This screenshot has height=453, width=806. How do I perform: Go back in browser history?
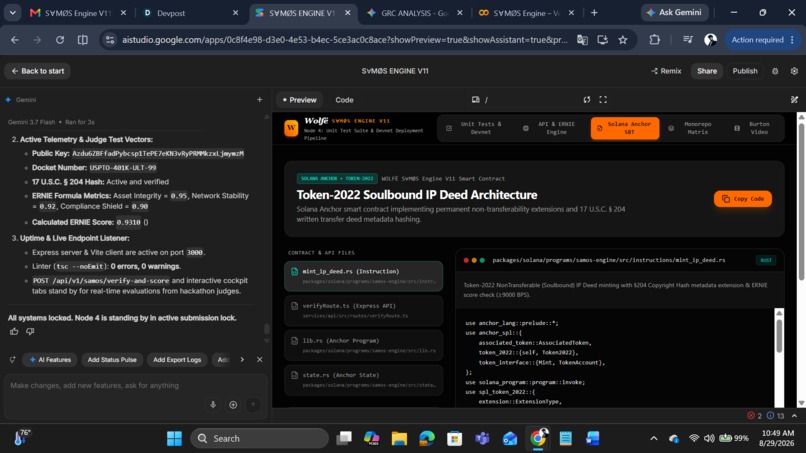pyautogui.click(x=14, y=40)
